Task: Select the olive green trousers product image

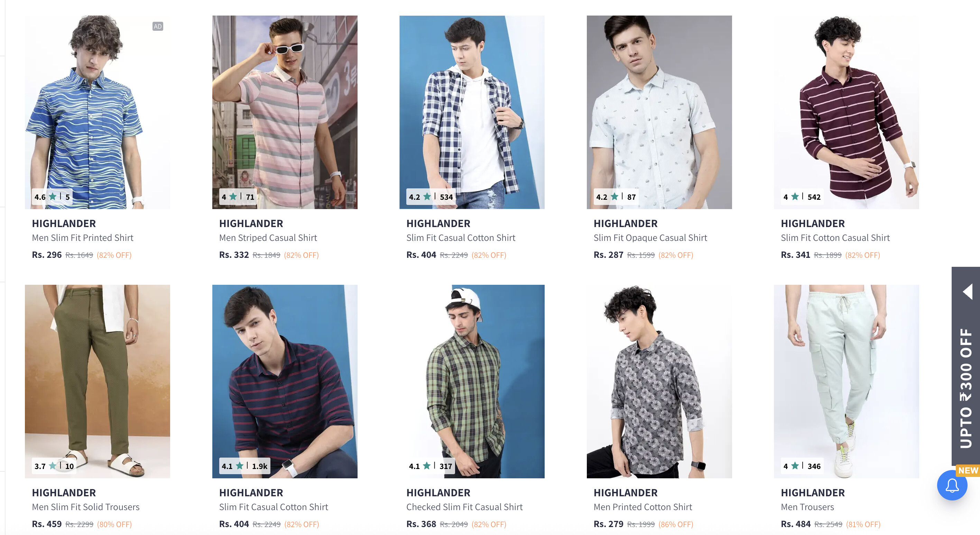Action: tap(98, 382)
